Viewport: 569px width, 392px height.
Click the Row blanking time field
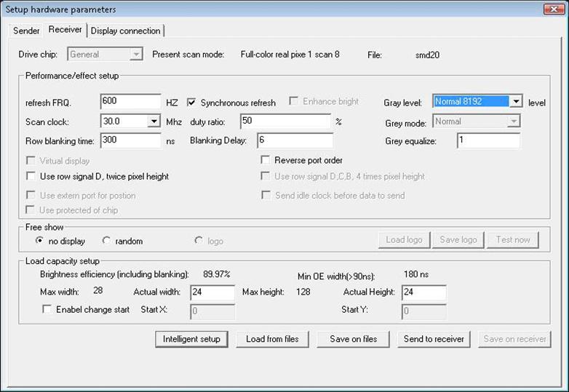(131, 140)
